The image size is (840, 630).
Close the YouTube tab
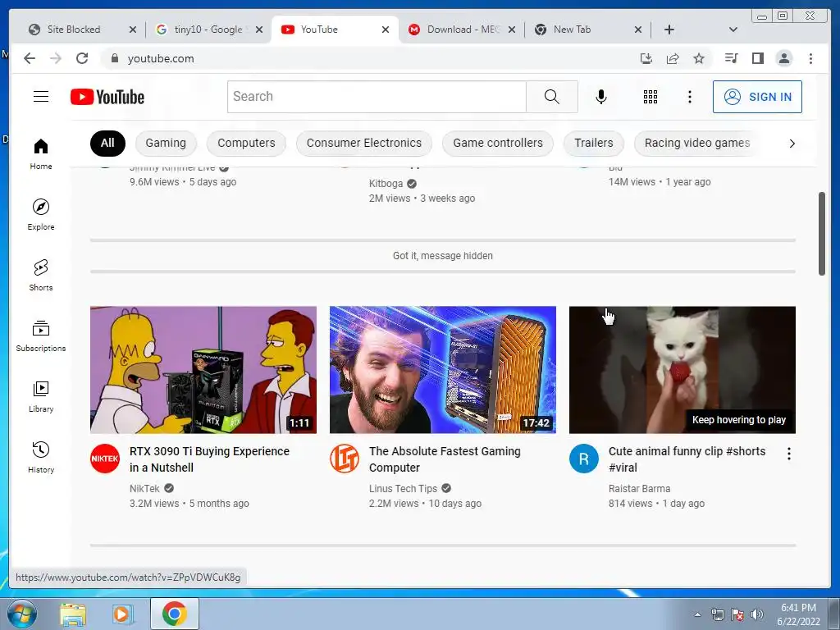click(x=386, y=30)
